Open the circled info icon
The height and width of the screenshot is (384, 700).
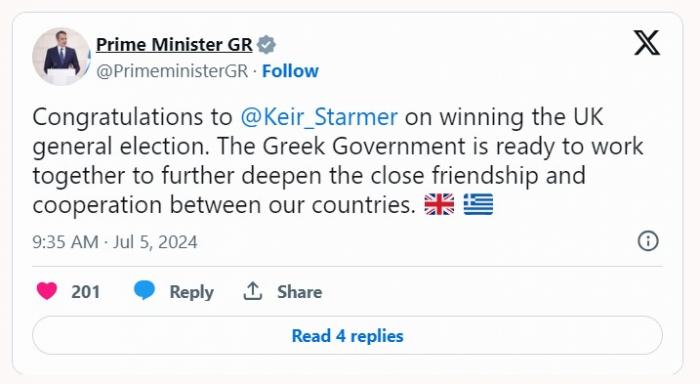click(648, 241)
